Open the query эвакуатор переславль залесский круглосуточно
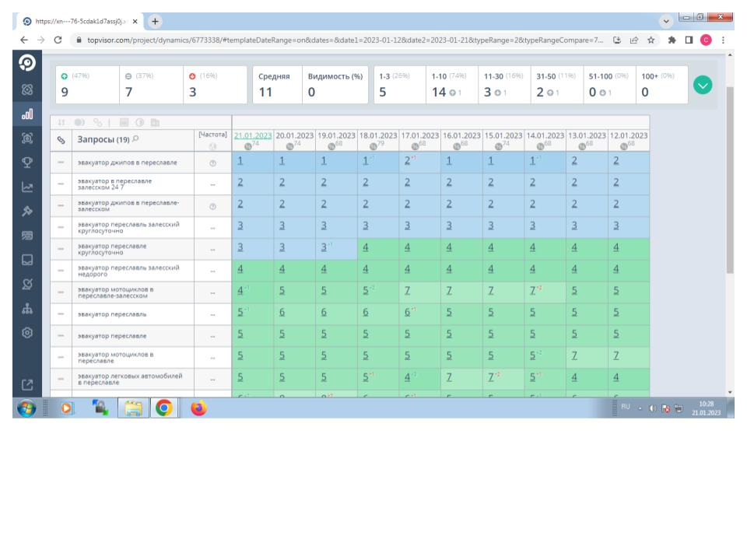Viewport: 747px width, 560px height. point(128,228)
